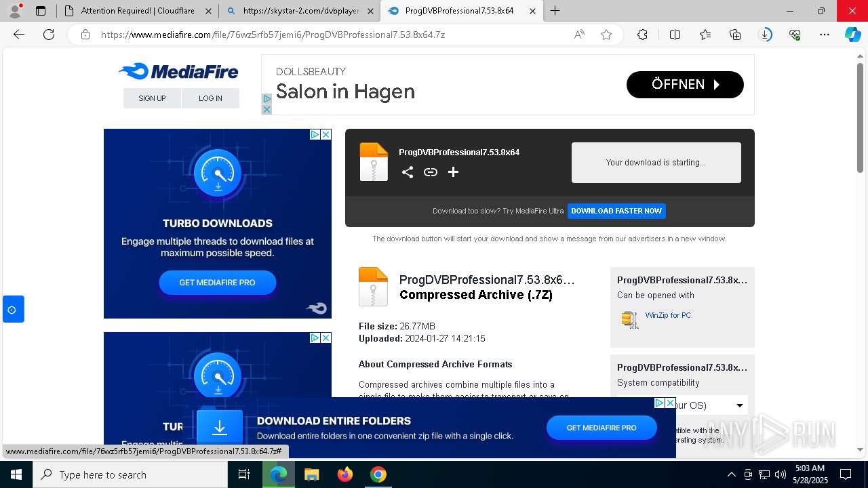
Task: Click the MediaFire logo
Action: click(x=178, y=71)
